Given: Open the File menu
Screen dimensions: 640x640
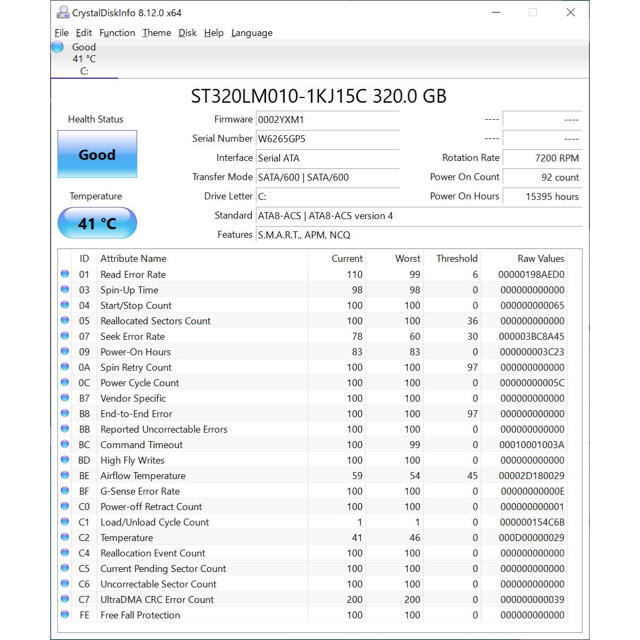Looking at the screenshot, I should coord(62,33).
